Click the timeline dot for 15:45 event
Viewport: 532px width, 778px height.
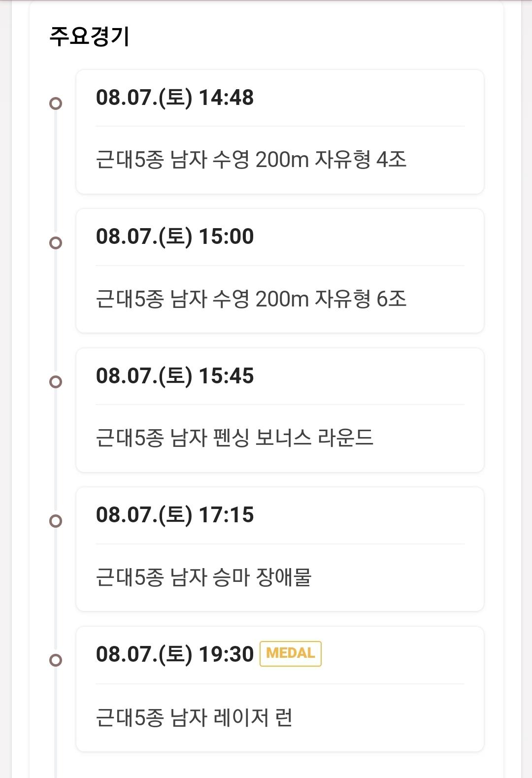pyautogui.click(x=56, y=382)
